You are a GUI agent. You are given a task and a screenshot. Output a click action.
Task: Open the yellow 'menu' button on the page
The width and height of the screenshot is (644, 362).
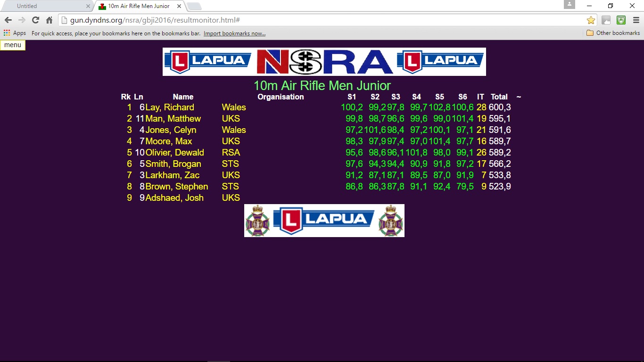coord(13,45)
